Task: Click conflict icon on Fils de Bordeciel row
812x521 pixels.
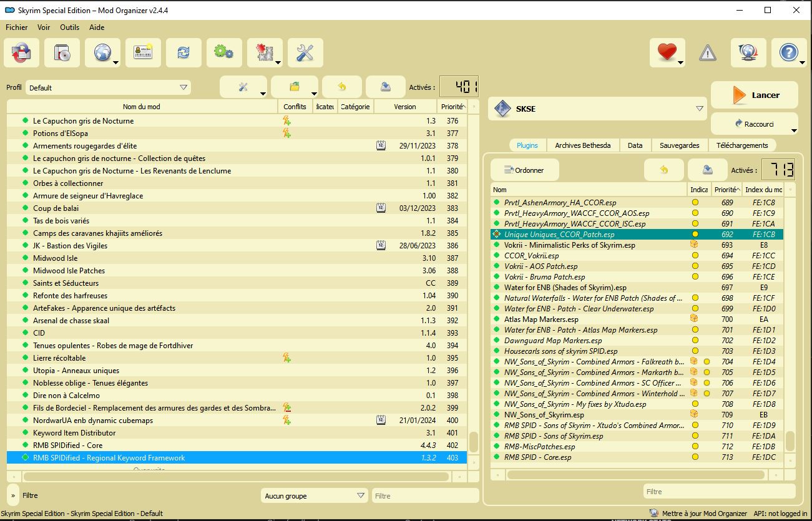Action: (x=286, y=408)
